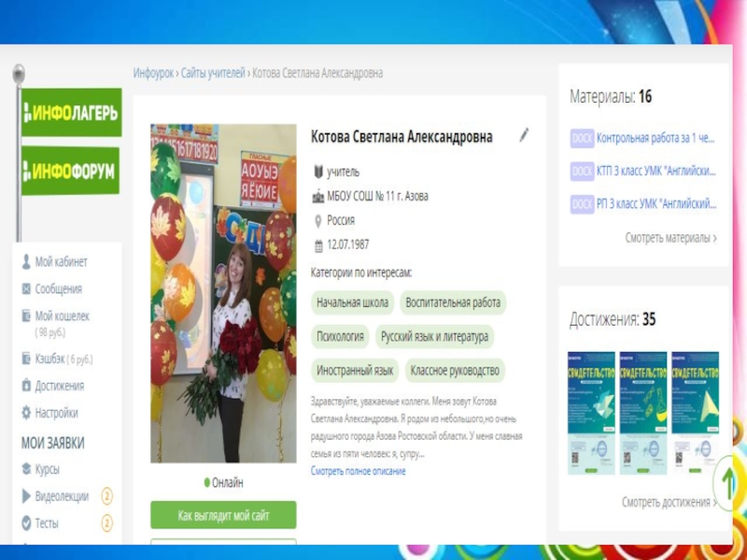The image size is (747, 560).
Task: Click Смотреть полное описание link
Action: [359, 471]
